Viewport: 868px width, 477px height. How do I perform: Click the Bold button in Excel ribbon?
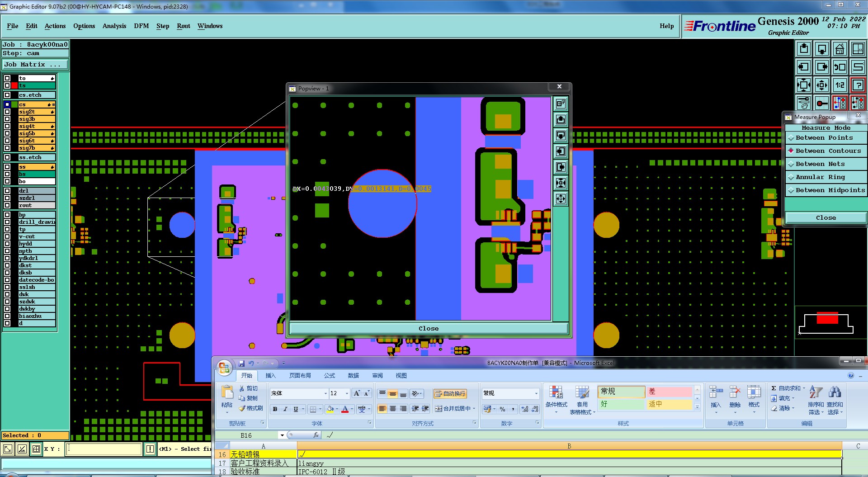coord(275,409)
